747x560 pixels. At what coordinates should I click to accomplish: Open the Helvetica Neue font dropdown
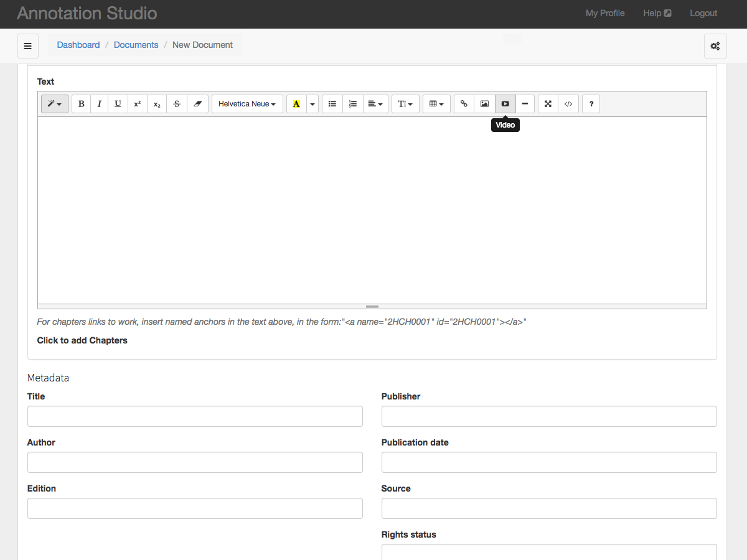tap(247, 104)
